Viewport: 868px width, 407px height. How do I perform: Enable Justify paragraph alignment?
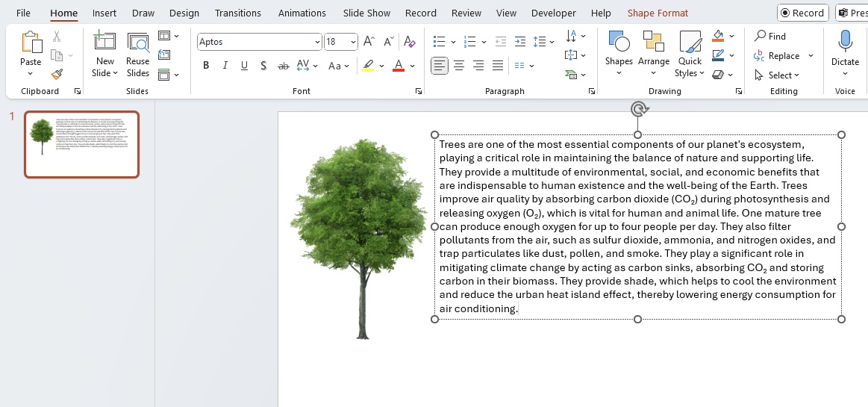point(498,66)
